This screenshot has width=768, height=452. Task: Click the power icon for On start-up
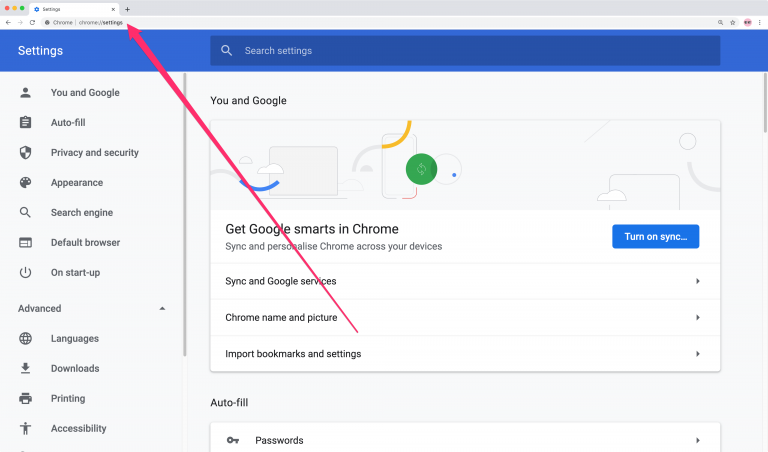click(x=25, y=272)
